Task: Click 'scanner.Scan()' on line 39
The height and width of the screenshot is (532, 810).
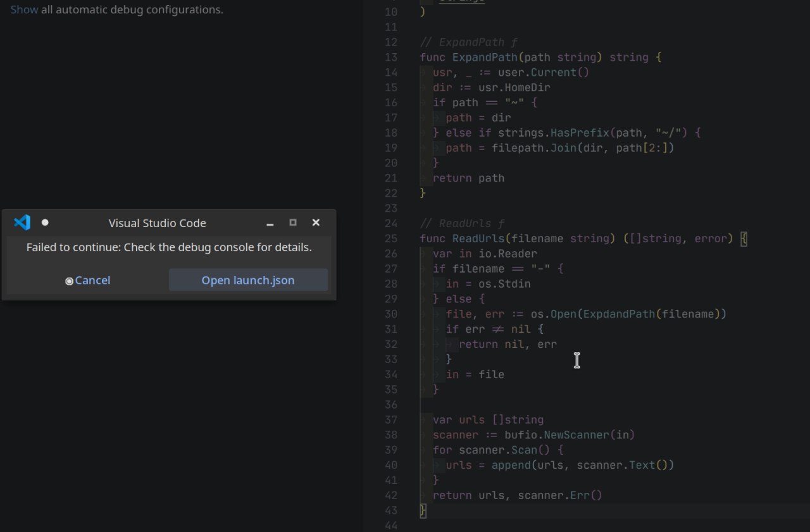Action: 504,450
